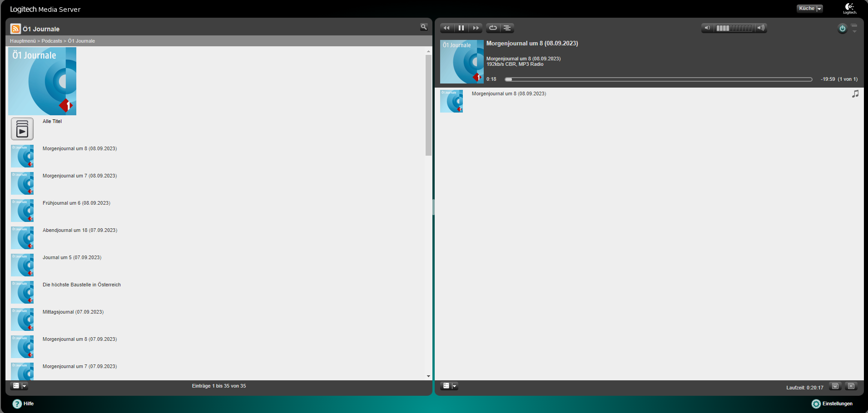Click the Logitech logo icon
Screen dimensions: 868x413
pos(850,8)
